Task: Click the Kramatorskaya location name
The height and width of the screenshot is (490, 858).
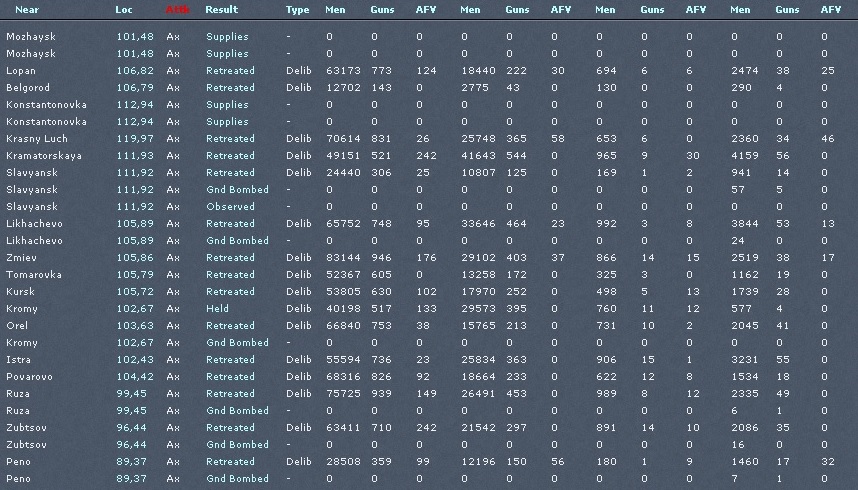Action: pos(44,156)
